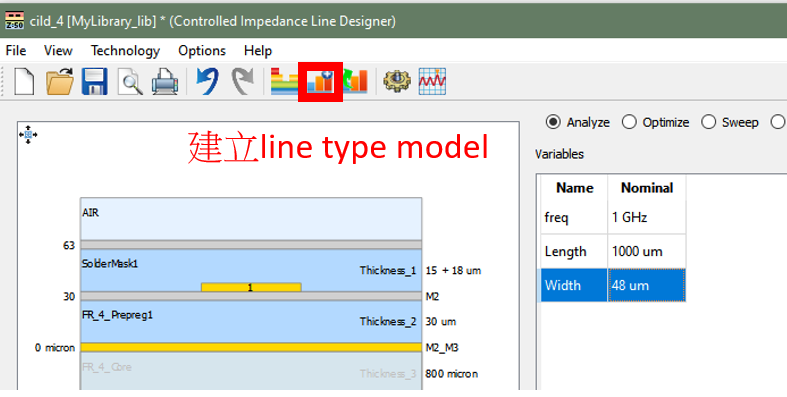787x397 pixels.
Task: Click the 1 GHz nominal value
Action: click(647, 217)
